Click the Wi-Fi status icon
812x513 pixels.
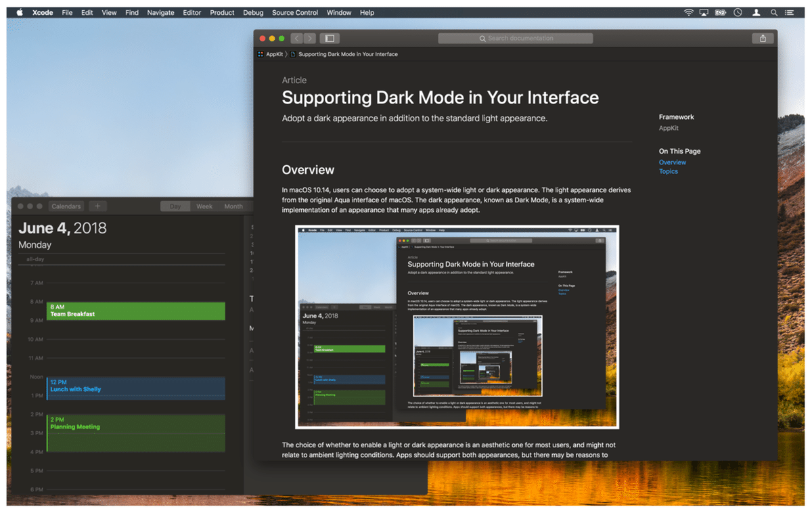(689, 13)
